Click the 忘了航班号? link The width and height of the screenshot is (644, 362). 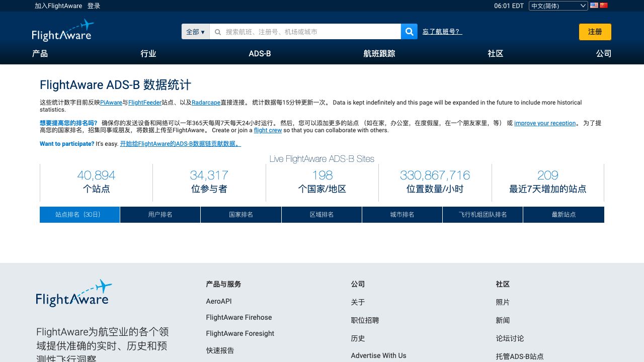pyautogui.click(x=442, y=32)
